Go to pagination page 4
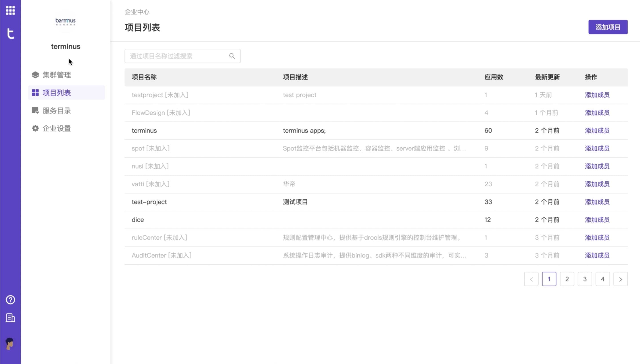Viewport: 640px width, 364px height. [602, 279]
